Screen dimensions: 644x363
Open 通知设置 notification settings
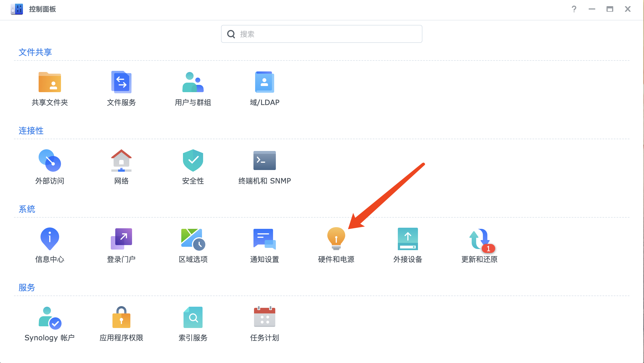(x=264, y=239)
